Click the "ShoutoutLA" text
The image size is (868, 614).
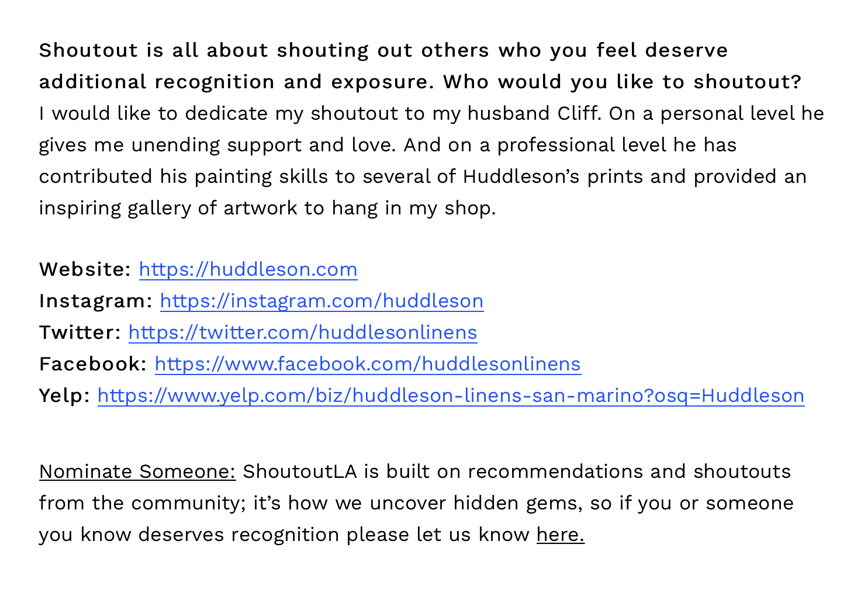pos(299,471)
